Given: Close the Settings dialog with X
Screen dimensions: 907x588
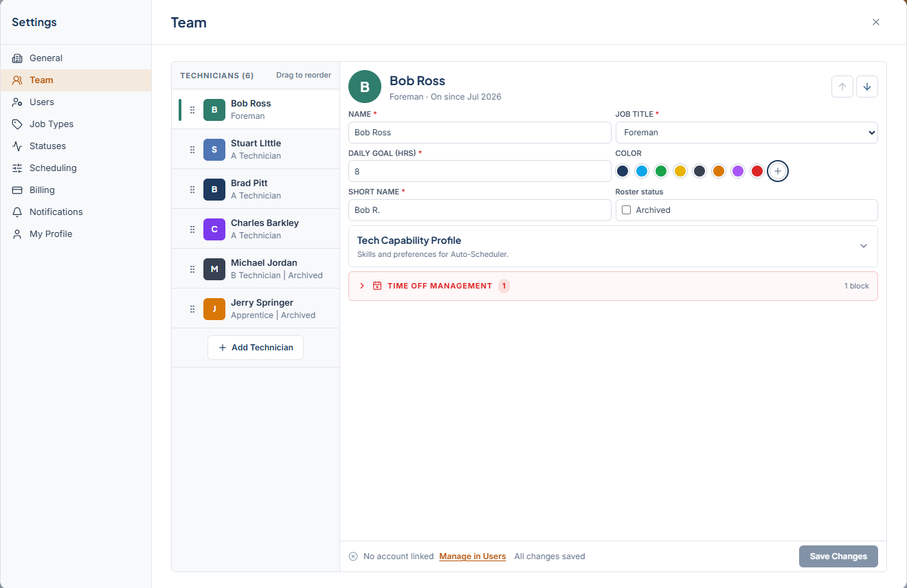Looking at the screenshot, I should tap(876, 22).
